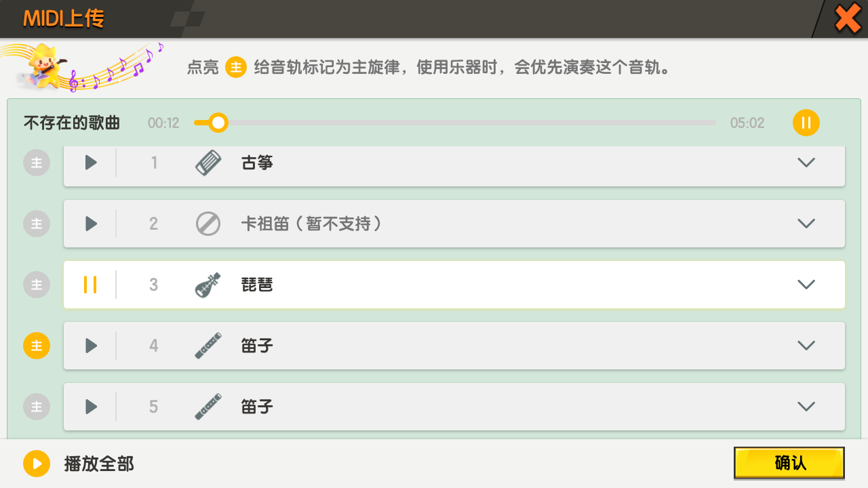Screen dimensions: 868x488
Task: Play track 2 卡祖笛 preview
Action: pyautogui.click(x=91, y=224)
